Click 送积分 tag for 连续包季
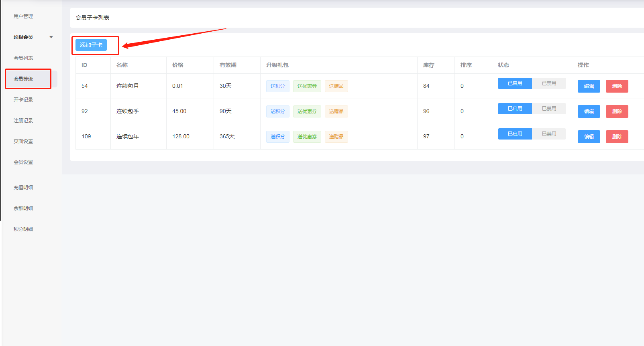 click(x=278, y=111)
